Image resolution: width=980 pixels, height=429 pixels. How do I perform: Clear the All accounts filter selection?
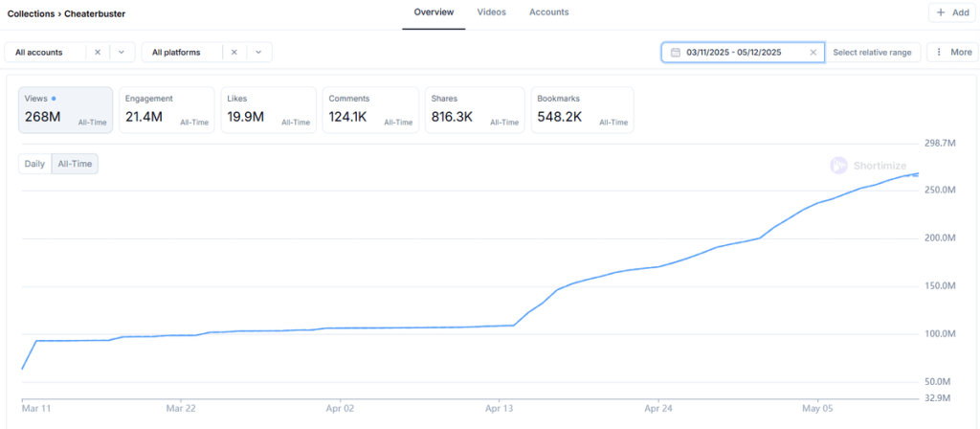pos(97,53)
